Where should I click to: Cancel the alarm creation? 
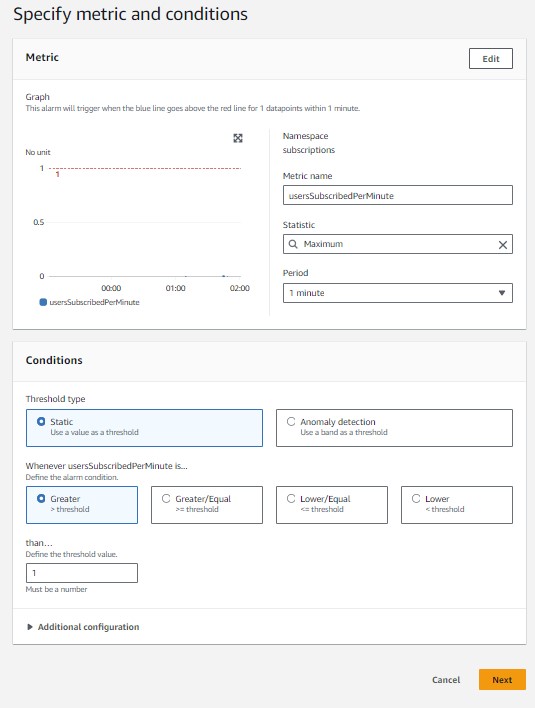(x=446, y=680)
